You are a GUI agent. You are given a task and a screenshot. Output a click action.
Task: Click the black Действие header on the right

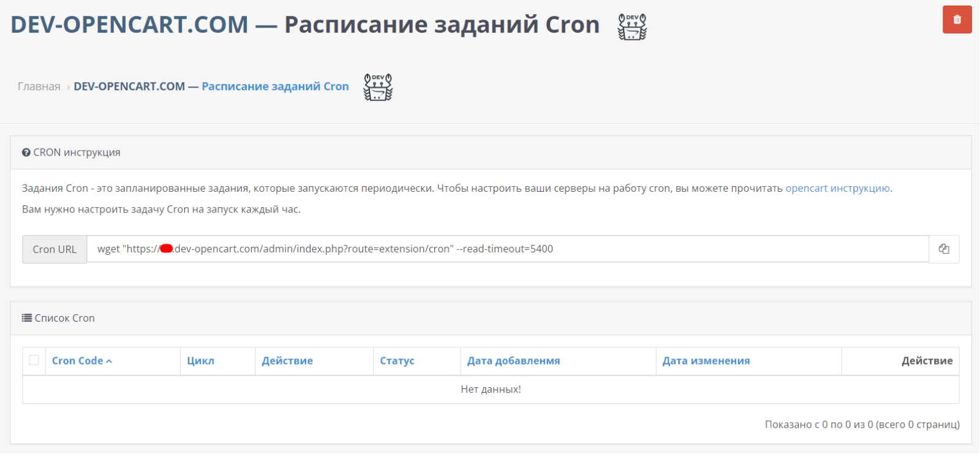coord(927,361)
